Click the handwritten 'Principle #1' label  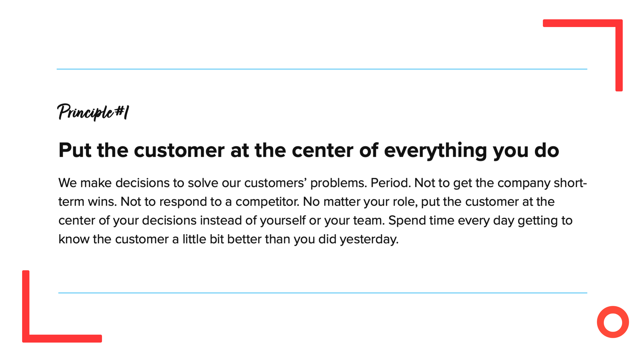(x=93, y=112)
